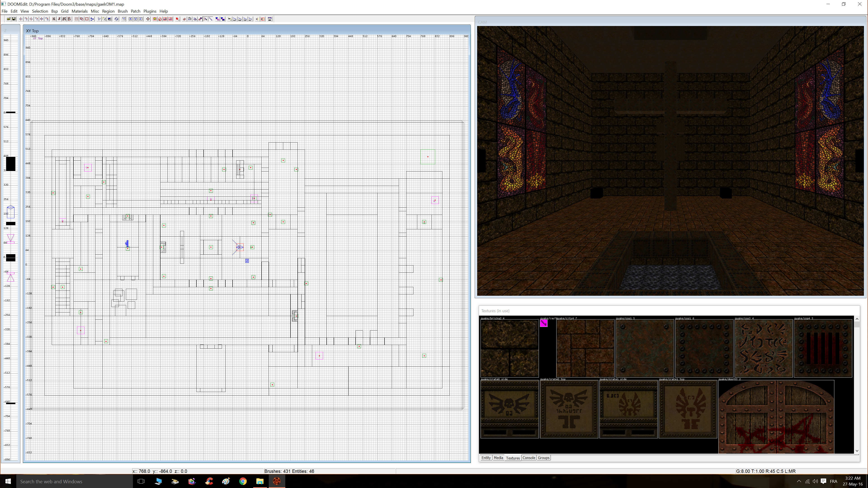
Task: Open the Patch menu
Action: [135, 11]
